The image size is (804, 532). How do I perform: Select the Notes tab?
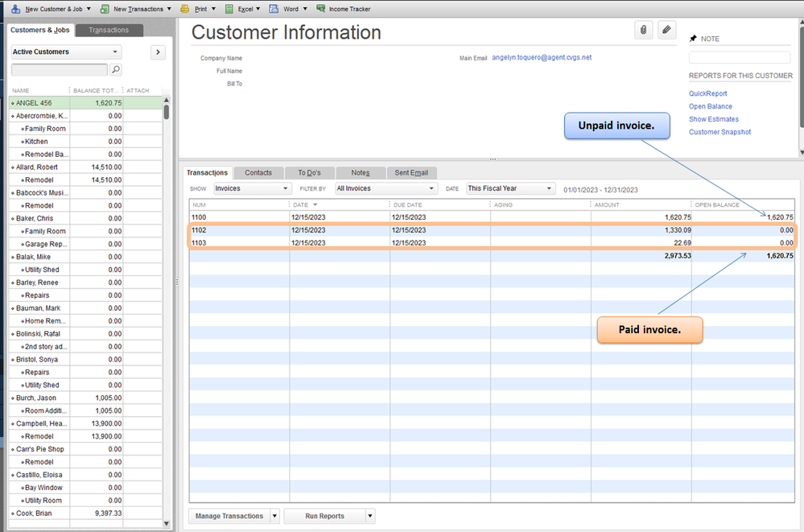pos(361,172)
